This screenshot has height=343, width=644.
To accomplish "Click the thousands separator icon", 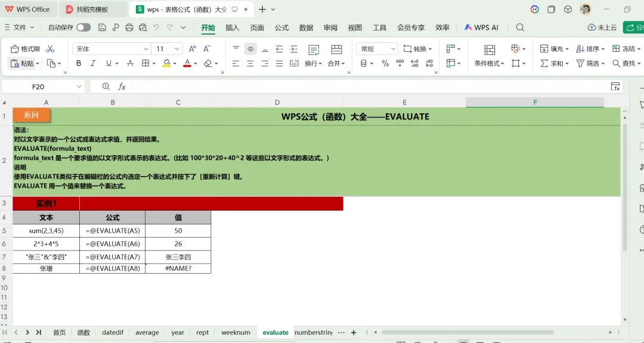I will coord(400,63).
